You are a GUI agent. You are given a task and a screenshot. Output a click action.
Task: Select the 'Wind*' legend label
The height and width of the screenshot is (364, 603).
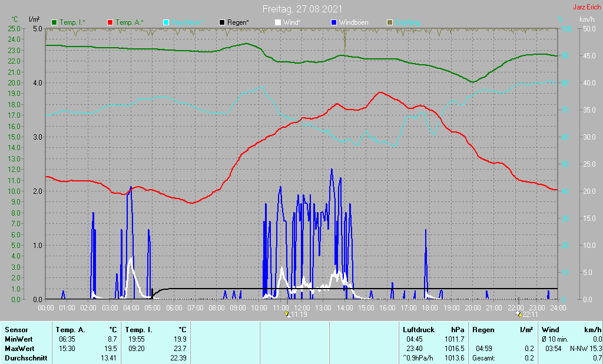click(x=292, y=22)
